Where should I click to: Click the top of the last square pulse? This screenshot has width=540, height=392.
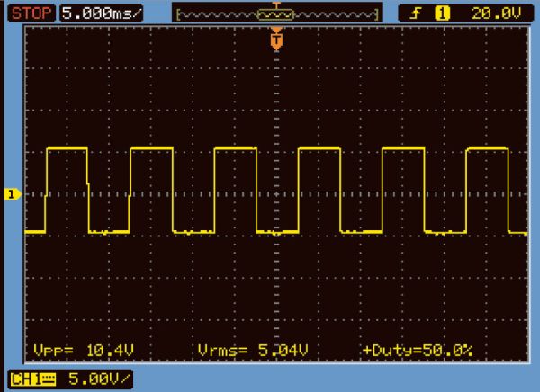[x=487, y=148]
